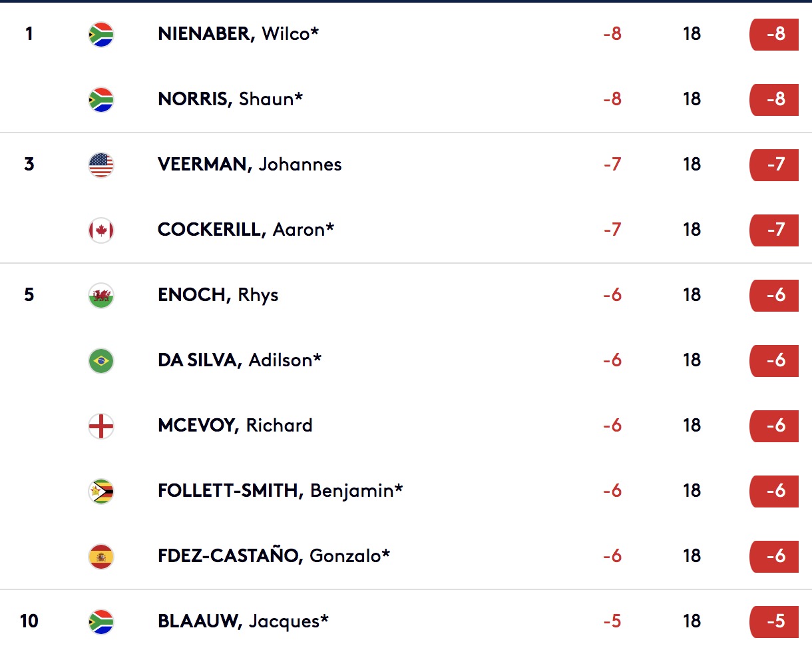The height and width of the screenshot is (654, 812).
Task: Click the red -5 badge for Blaauw
Action: pos(774,621)
